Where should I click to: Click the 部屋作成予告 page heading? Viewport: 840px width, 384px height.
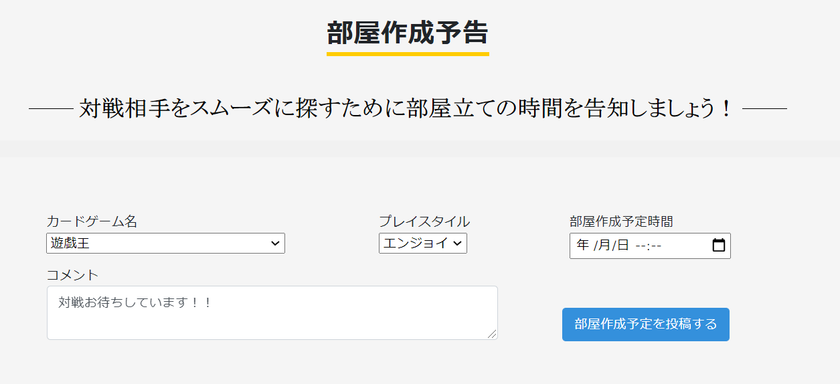[408, 33]
